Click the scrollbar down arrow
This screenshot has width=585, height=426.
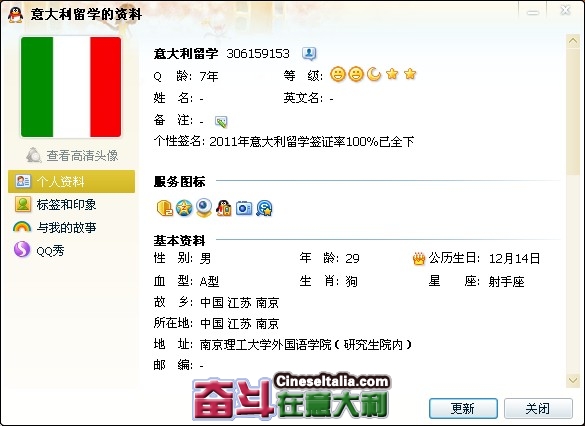[x=573, y=380]
